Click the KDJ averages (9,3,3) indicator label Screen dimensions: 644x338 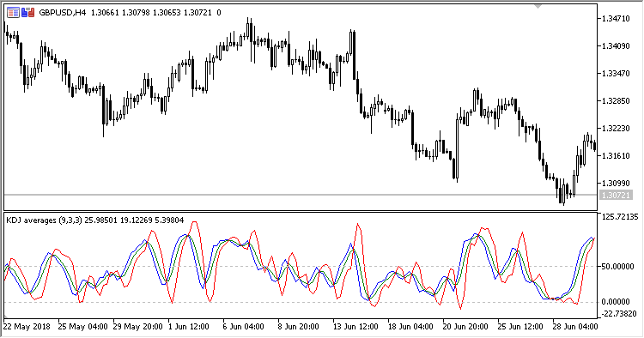(x=44, y=220)
